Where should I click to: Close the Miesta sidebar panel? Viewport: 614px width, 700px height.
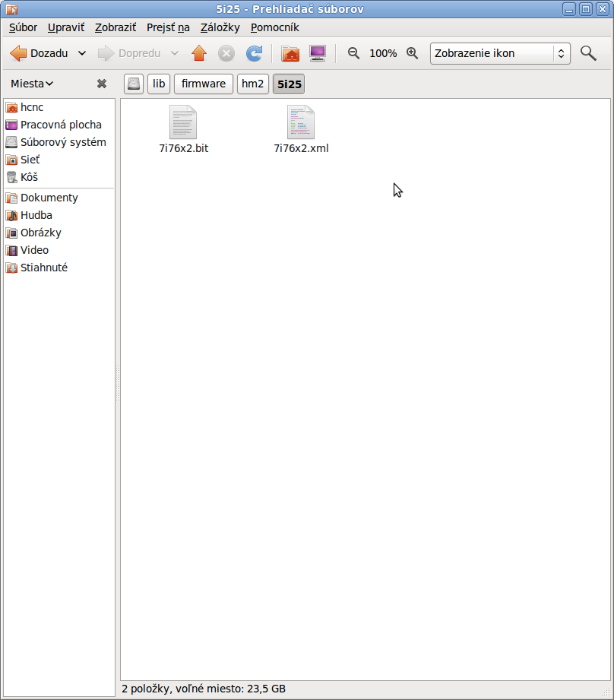click(x=102, y=84)
